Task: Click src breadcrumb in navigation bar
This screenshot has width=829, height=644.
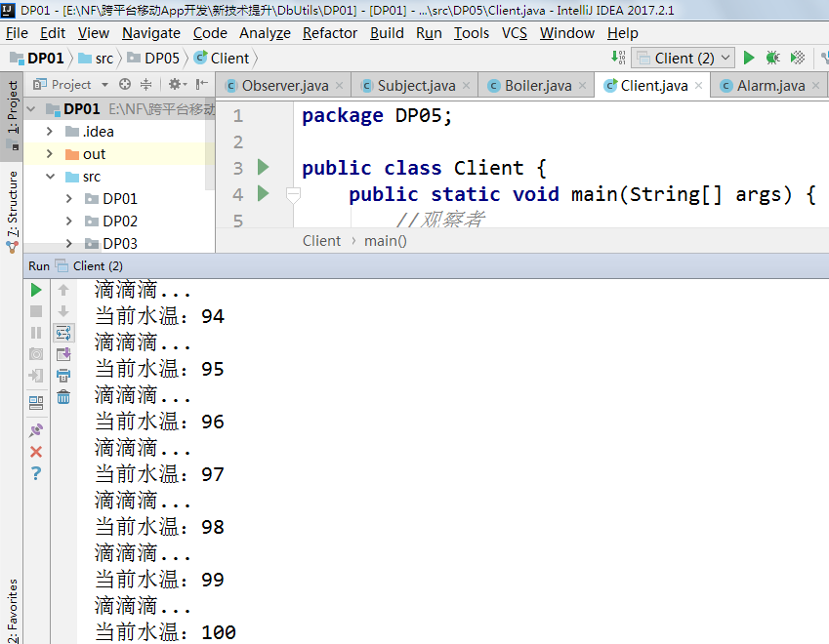Action: point(97,59)
